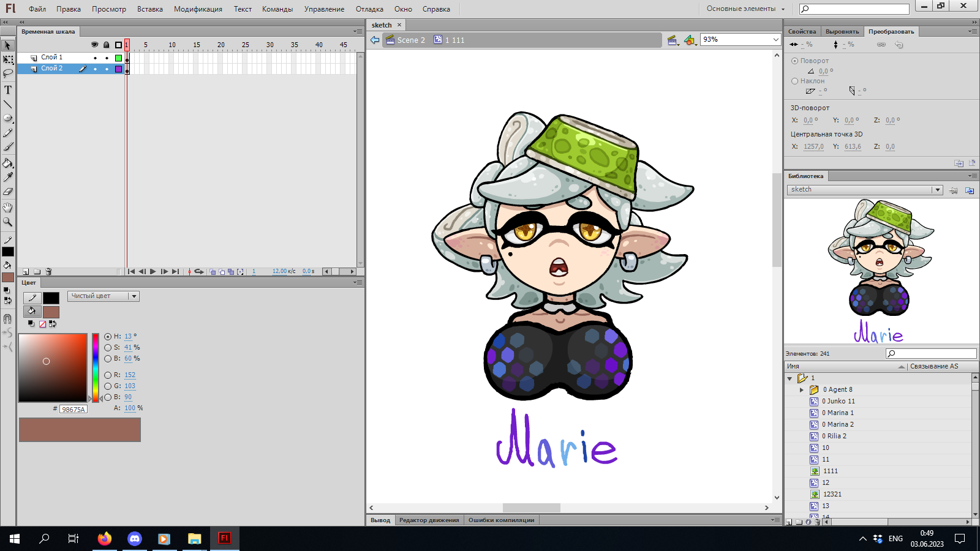Select the Selection arrow tool
Viewport: 980px width, 551px height.
(x=8, y=45)
